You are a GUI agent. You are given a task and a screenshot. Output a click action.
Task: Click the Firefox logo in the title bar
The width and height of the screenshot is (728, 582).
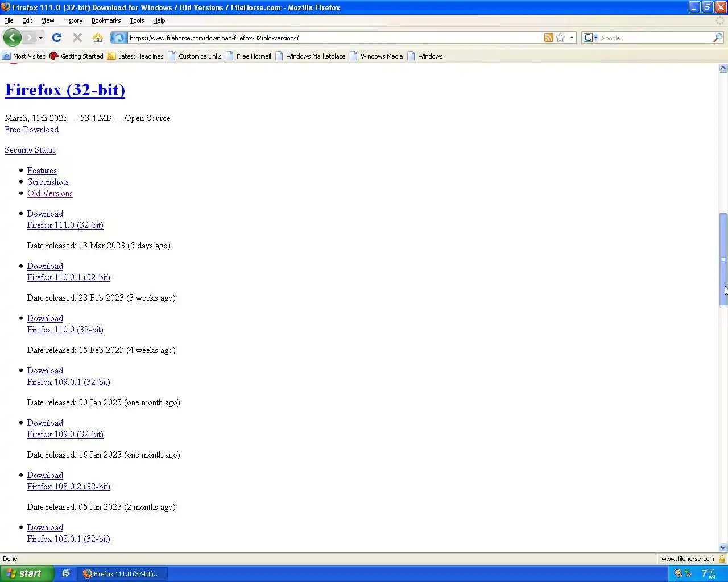click(x=6, y=7)
